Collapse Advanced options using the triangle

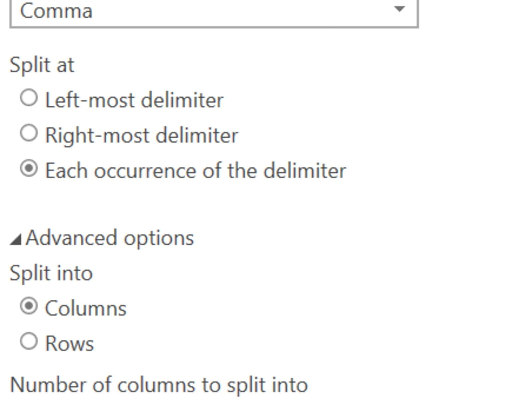(15, 239)
